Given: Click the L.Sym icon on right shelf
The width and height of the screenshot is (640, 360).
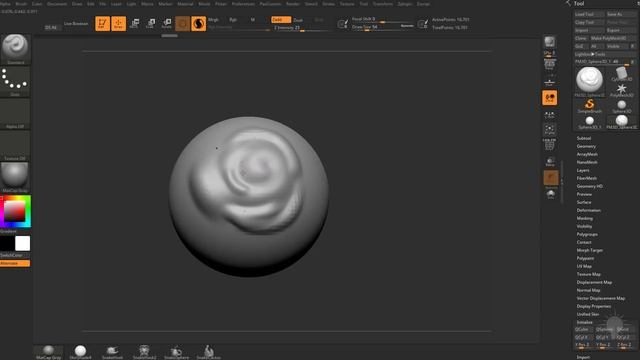Looking at the screenshot, I should (549, 115).
